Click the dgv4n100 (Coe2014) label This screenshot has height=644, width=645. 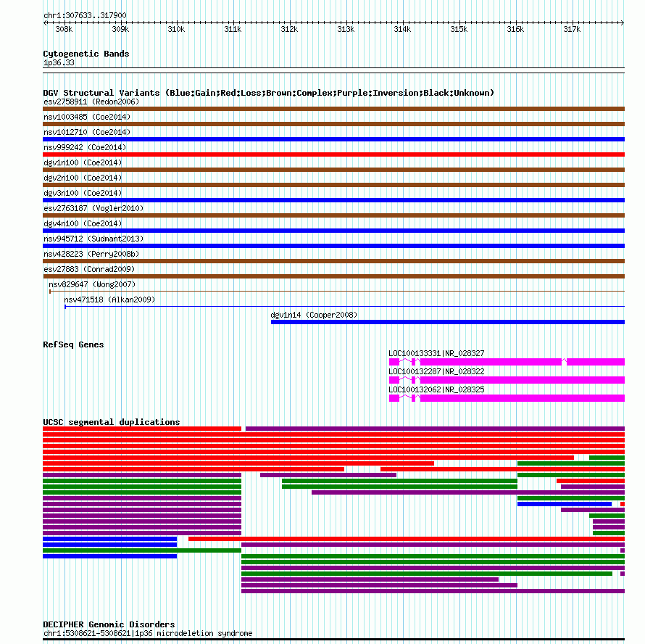tap(83, 223)
